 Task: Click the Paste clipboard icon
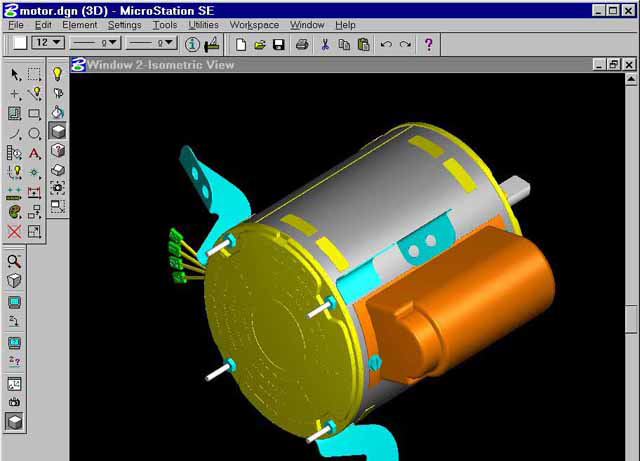tap(363, 44)
